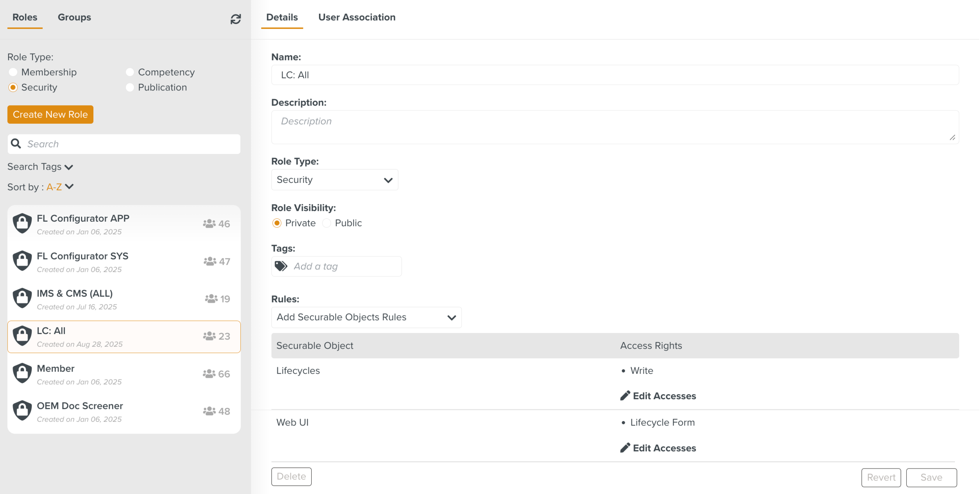Set role visibility to Public
This screenshot has width=980, height=494.
[x=327, y=223]
